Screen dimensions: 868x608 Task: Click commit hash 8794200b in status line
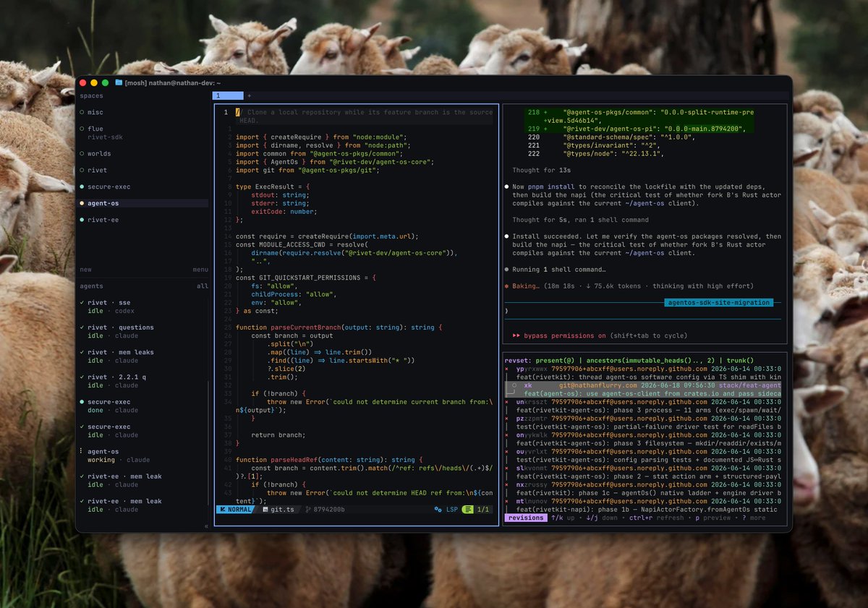(328, 510)
